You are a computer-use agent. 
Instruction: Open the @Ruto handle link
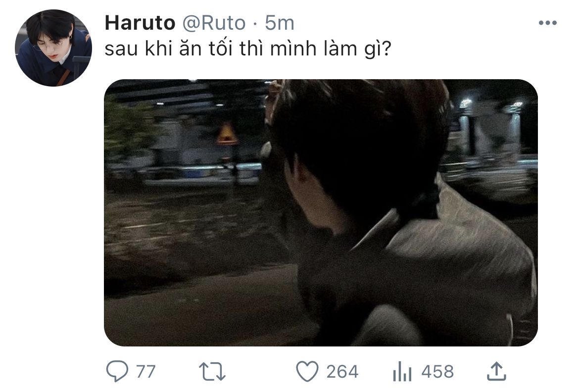point(214,23)
